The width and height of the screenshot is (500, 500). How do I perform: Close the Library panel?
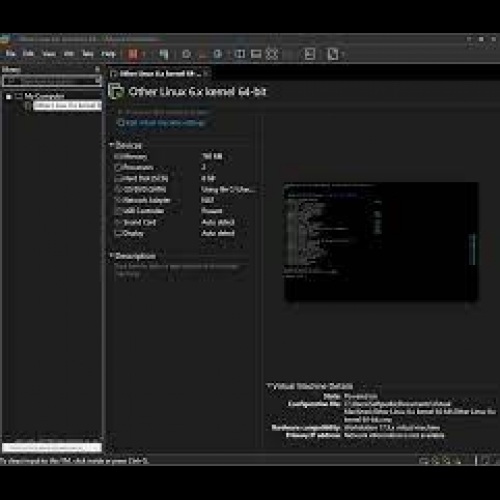coord(97,69)
